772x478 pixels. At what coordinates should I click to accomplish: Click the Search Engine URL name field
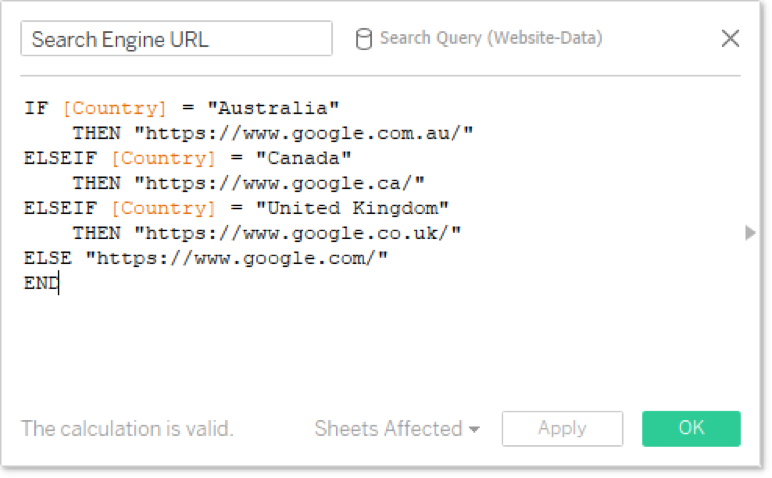point(176,38)
